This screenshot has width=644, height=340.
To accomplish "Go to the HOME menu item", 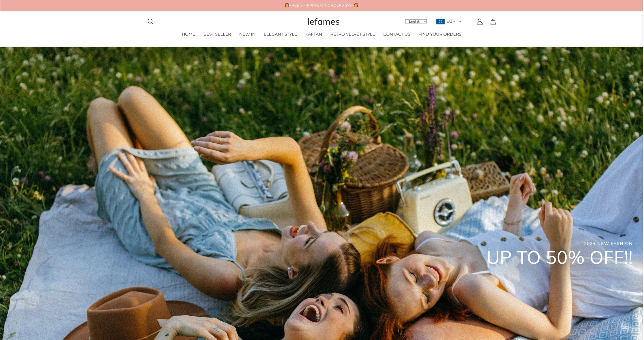I will click(x=188, y=34).
